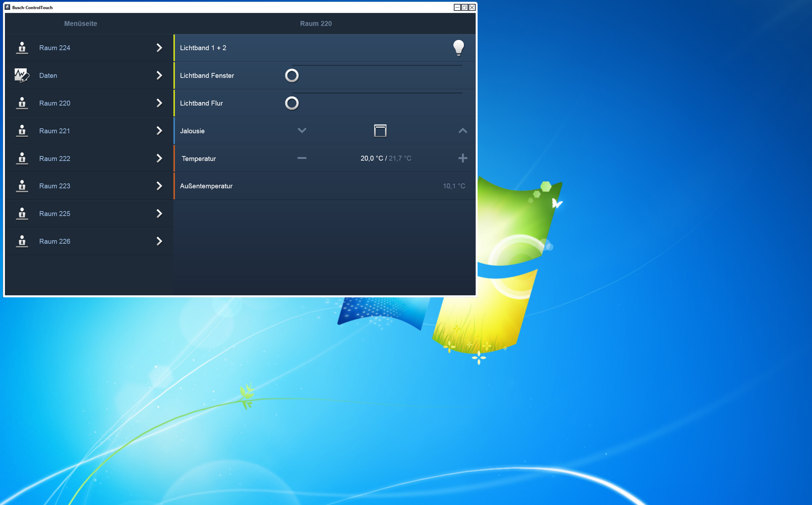Open the Raum 222 menu entry
Image resolution: width=812 pixels, height=505 pixels.
click(x=55, y=159)
